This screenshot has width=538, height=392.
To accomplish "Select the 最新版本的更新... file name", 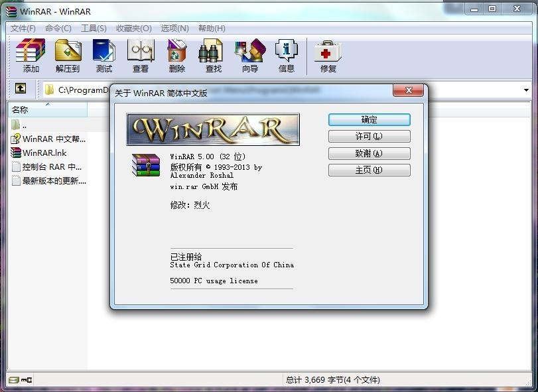I will (54, 180).
